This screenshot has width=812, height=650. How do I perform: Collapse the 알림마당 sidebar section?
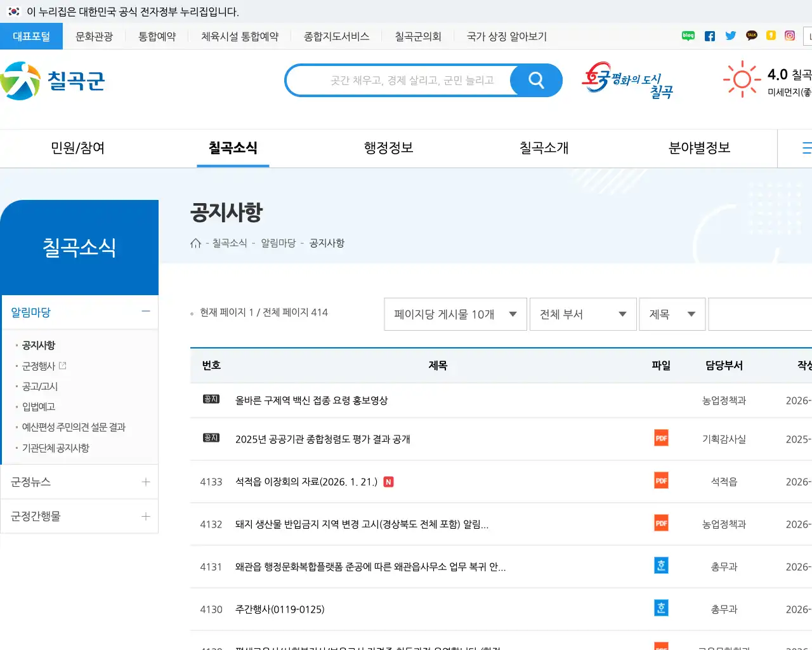click(145, 312)
